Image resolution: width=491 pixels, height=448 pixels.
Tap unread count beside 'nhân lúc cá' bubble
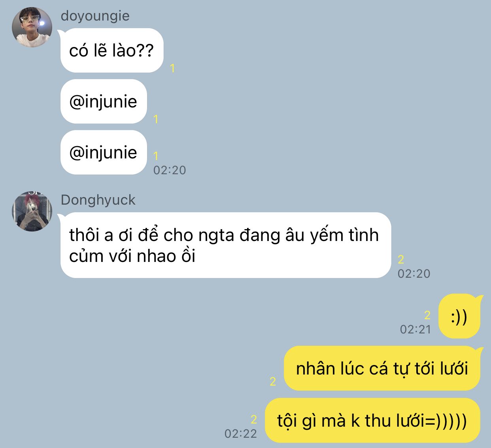coord(273,382)
